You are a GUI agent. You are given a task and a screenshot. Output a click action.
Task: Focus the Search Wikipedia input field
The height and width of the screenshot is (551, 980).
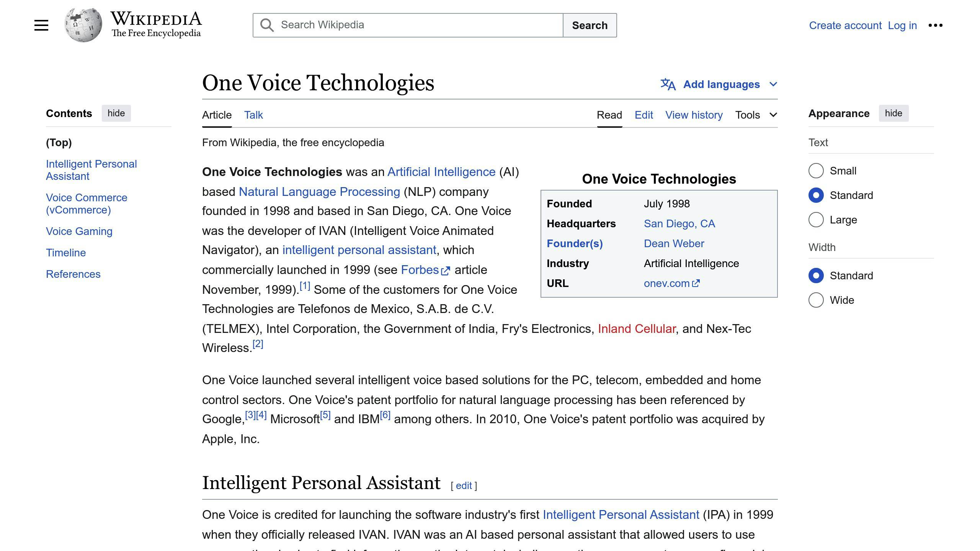408,25
